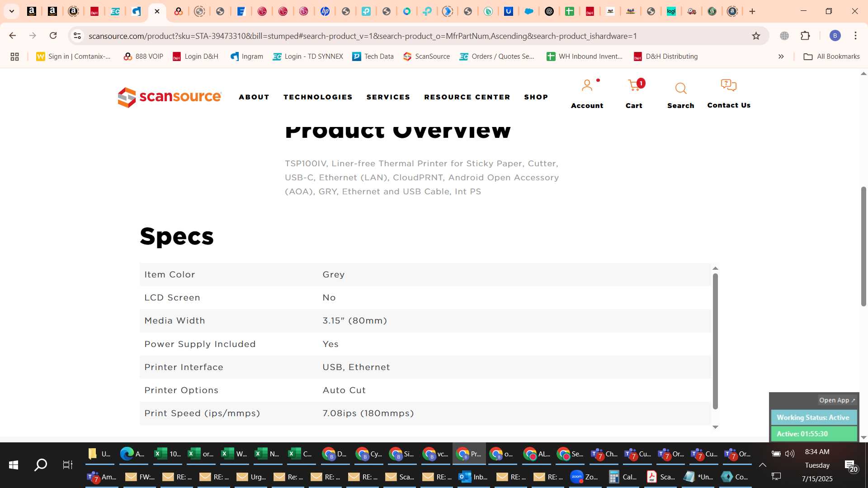Click the Open App button in tracker widget
The height and width of the screenshot is (488, 868).
(x=837, y=400)
